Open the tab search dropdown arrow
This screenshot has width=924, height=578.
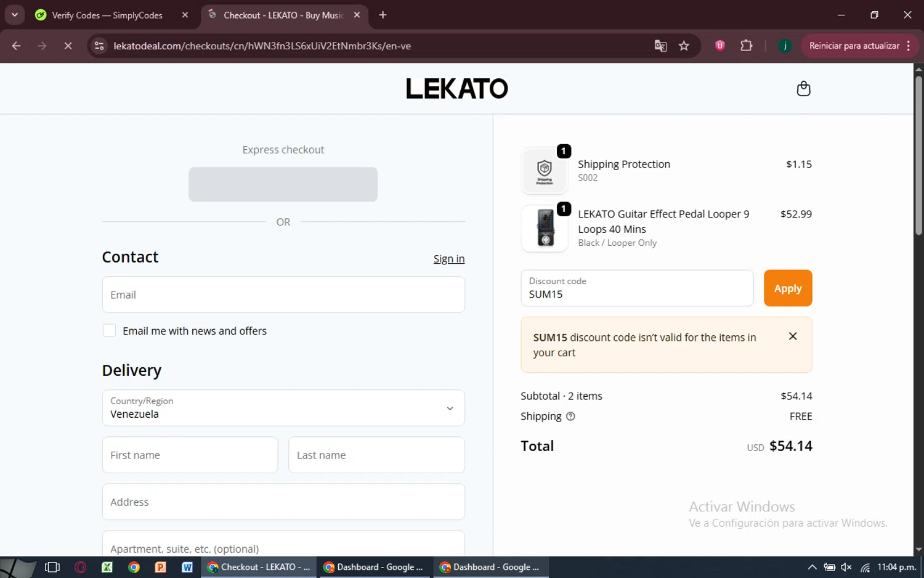(14, 15)
